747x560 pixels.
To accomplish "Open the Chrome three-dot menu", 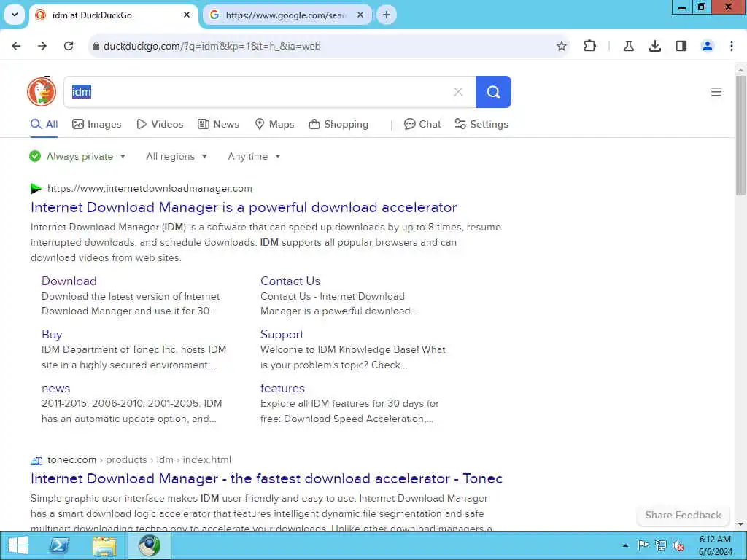I will coord(732,46).
